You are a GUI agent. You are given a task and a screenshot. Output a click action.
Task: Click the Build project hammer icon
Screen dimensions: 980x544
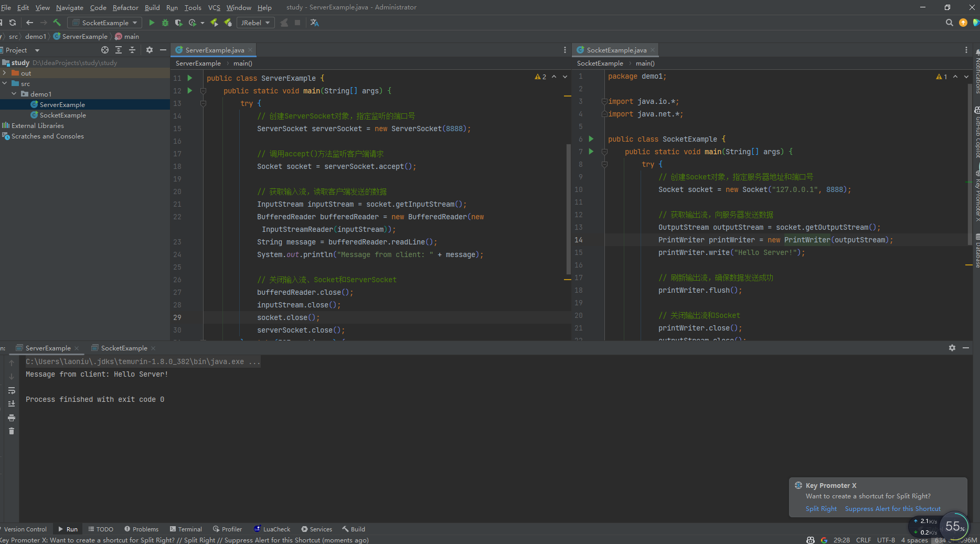point(57,23)
